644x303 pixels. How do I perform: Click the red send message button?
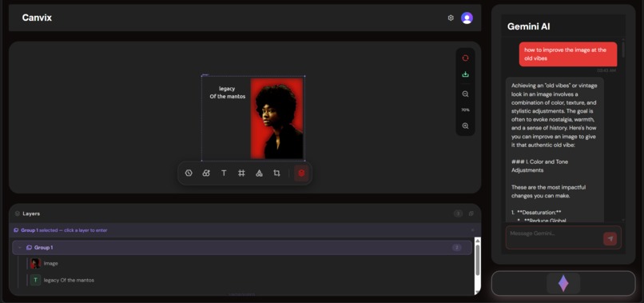tap(610, 239)
